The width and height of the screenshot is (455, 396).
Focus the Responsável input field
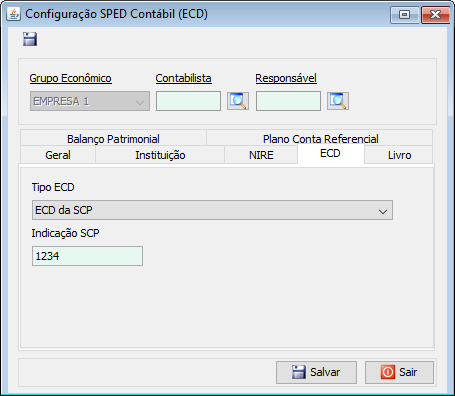[288, 101]
